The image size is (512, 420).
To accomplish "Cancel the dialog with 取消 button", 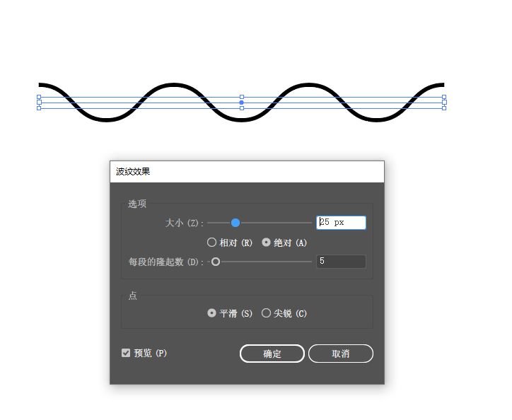I will tap(341, 354).
